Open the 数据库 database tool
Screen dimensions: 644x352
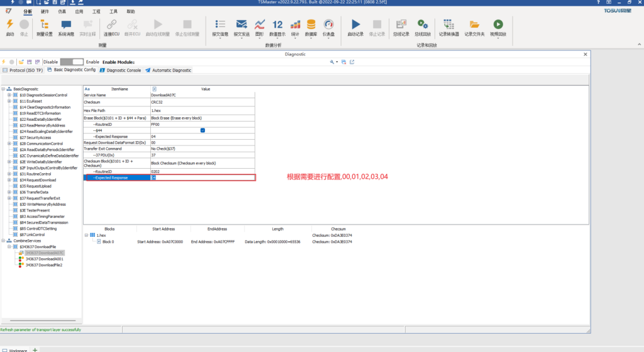[x=311, y=26]
